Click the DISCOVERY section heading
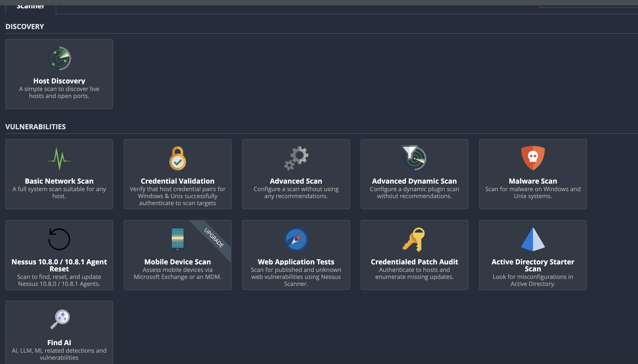The height and width of the screenshot is (364, 638). 25,27
